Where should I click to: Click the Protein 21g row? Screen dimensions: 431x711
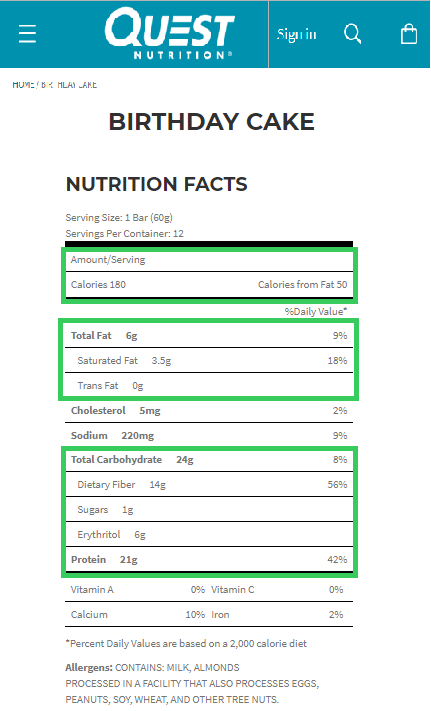click(209, 560)
